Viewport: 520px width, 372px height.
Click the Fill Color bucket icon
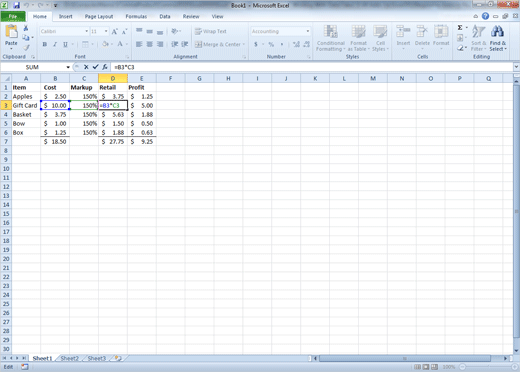[x=105, y=44]
